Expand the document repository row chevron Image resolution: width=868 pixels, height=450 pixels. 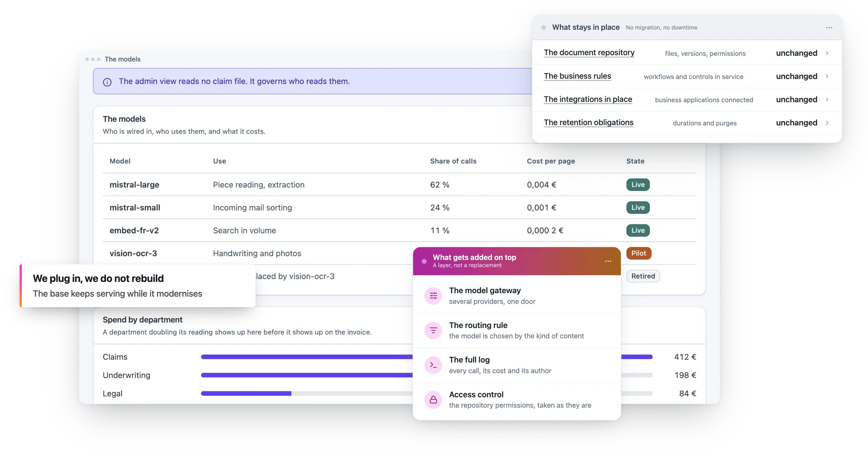[827, 53]
